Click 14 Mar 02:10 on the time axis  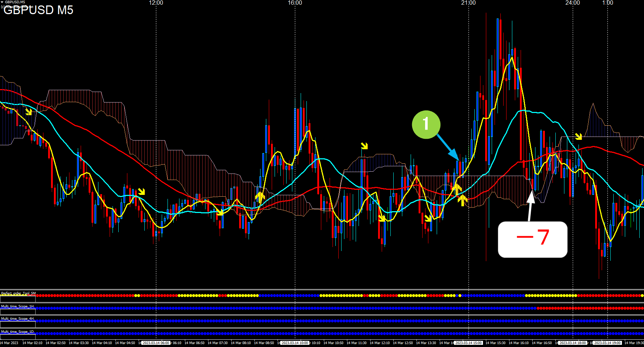click(x=32, y=343)
